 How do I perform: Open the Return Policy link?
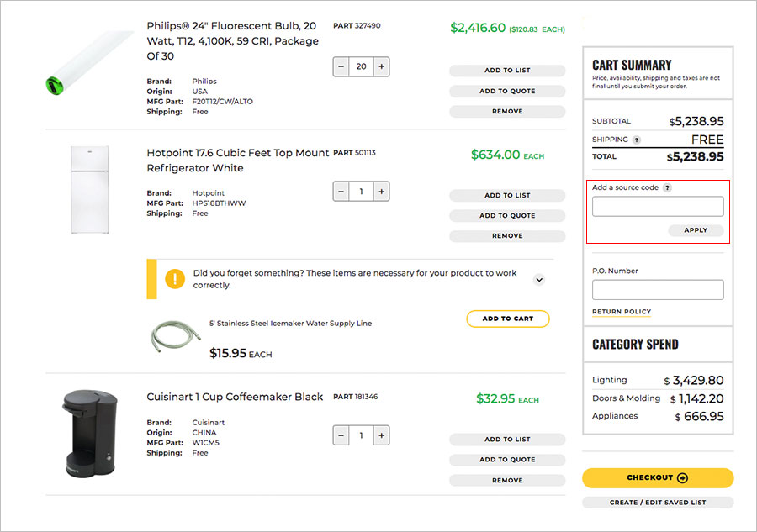click(621, 311)
